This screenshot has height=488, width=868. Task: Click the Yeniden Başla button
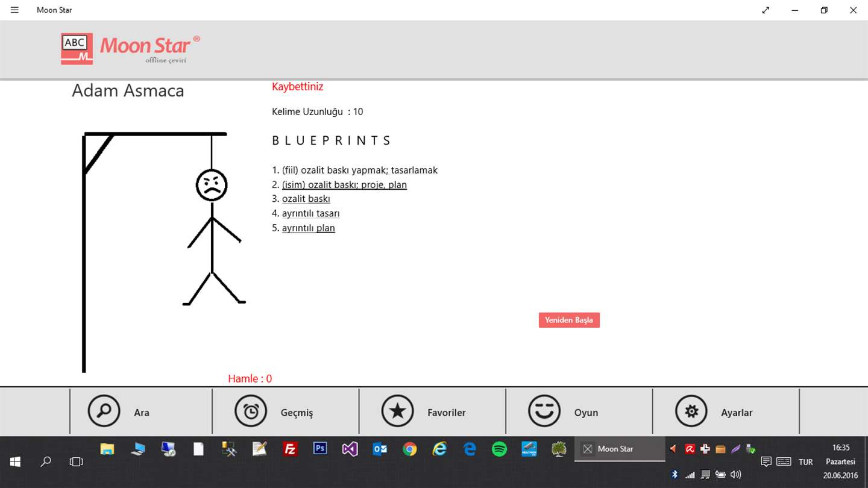coord(569,320)
